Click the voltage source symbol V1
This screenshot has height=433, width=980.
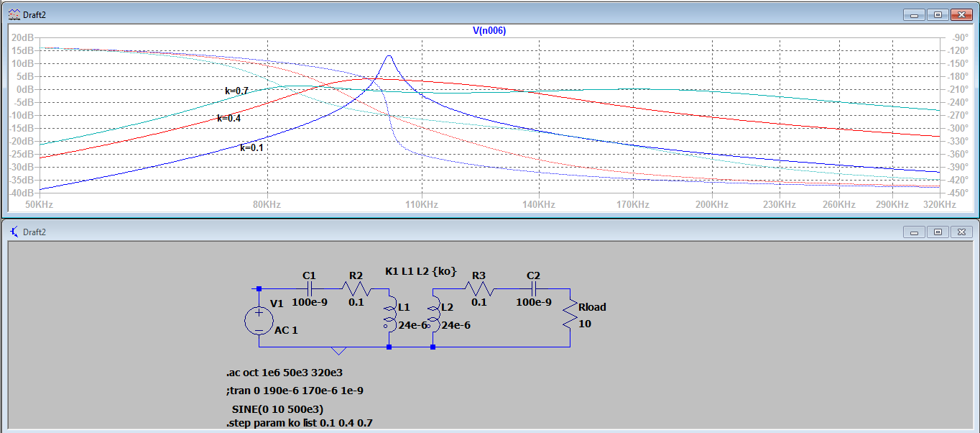(257, 322)
